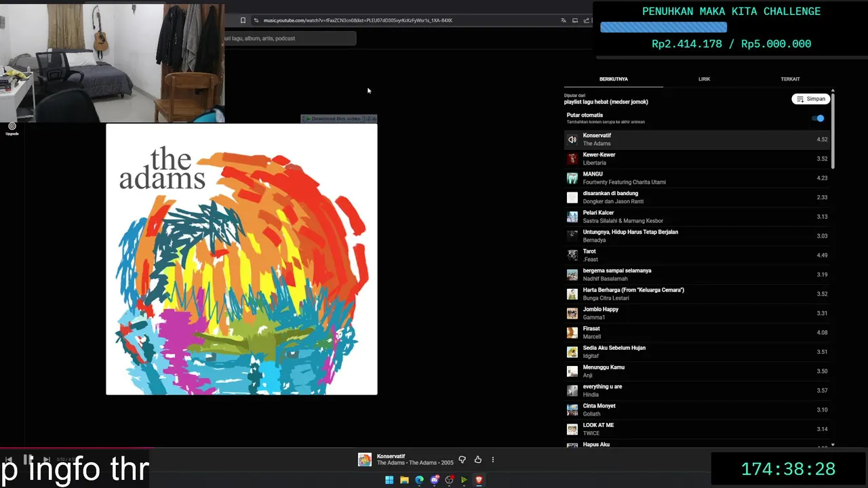Click player bar album thumbnail

tap(365, 460)
